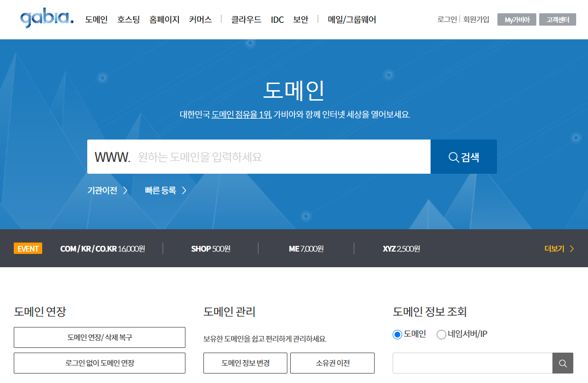Open the 클라우드 menu

tap(246, 20)
